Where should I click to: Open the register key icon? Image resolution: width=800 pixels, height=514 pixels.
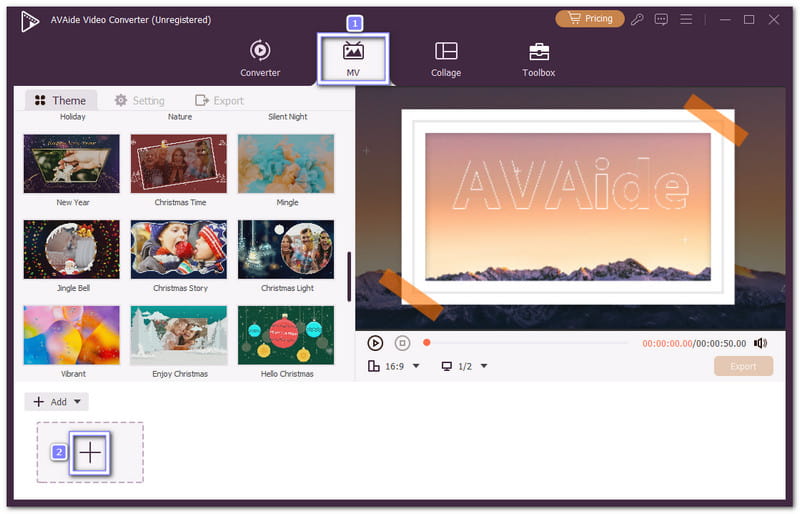click(637, 19)
